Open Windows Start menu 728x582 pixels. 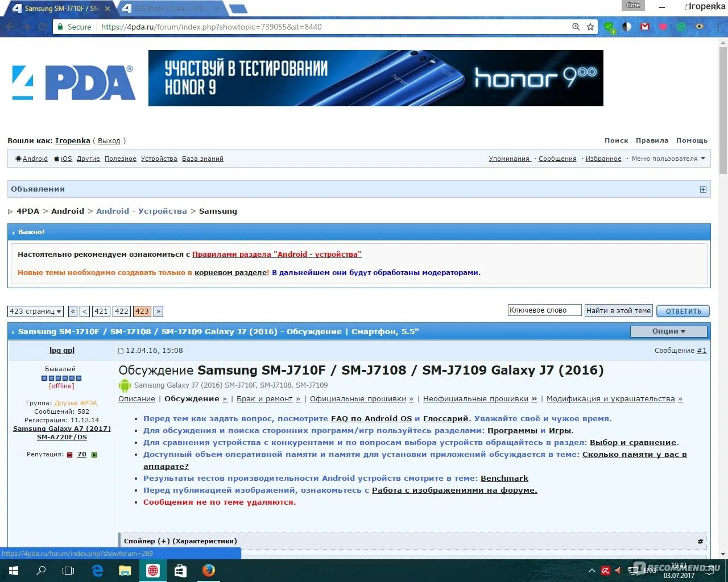click(14, 570)
